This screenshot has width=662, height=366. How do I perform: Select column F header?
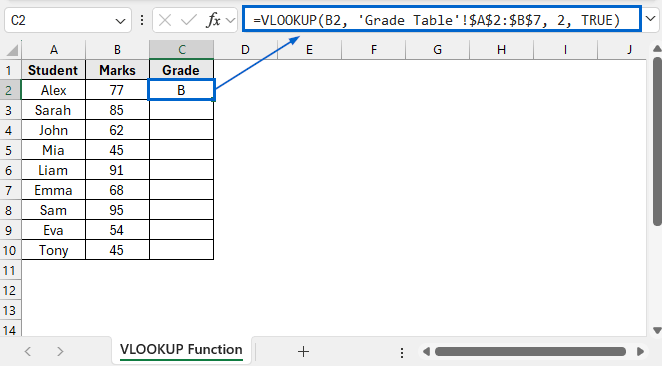(374, 50)
